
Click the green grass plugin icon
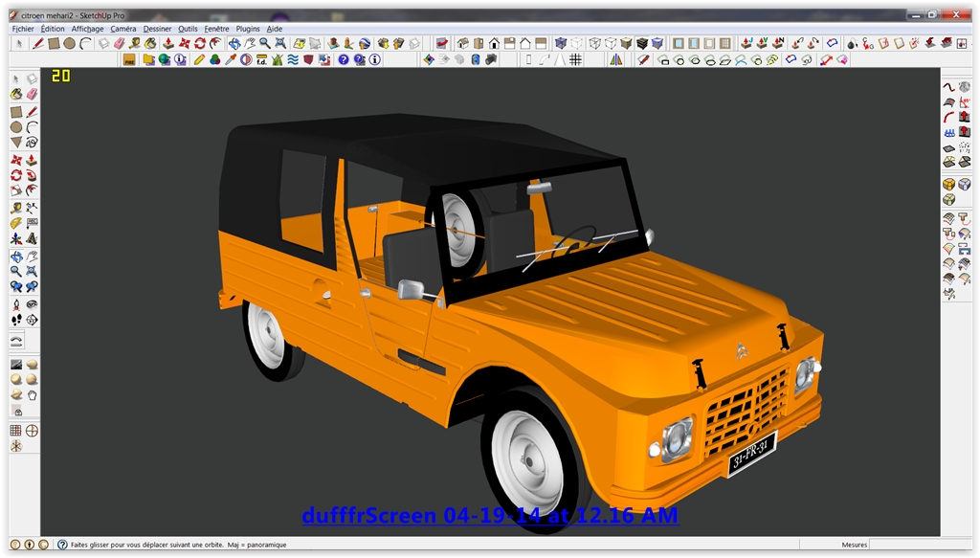277,59
